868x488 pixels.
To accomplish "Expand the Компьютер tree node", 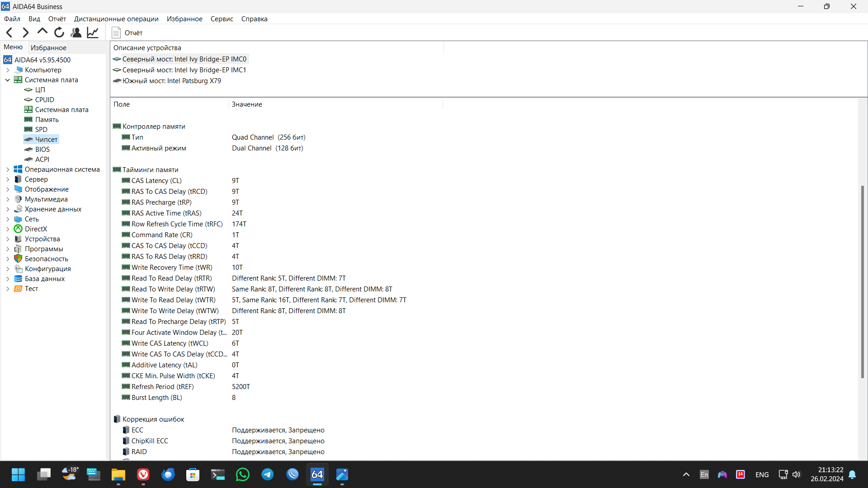I will 8,70.
